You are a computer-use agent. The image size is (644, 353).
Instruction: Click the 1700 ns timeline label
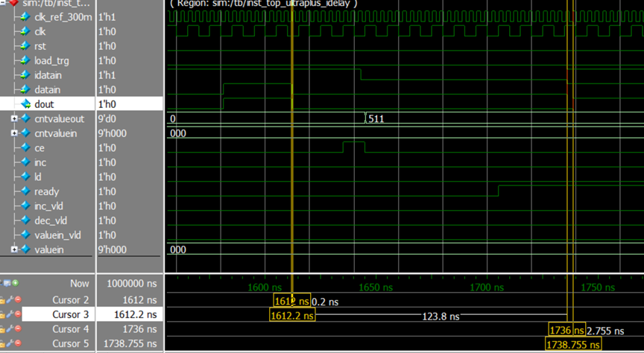coord(487,287)
